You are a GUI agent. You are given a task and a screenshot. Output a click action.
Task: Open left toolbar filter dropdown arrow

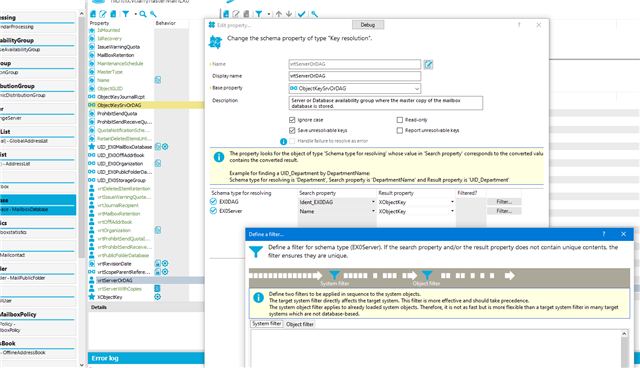135,14
